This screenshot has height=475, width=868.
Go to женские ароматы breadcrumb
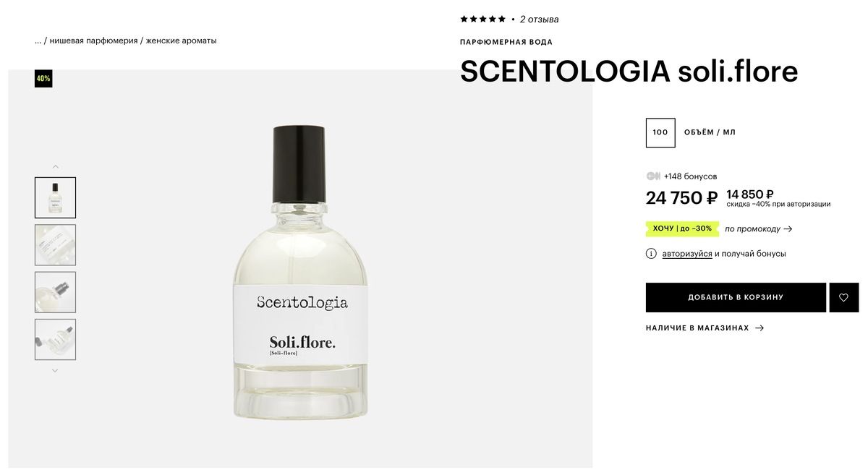pos(181,40)
